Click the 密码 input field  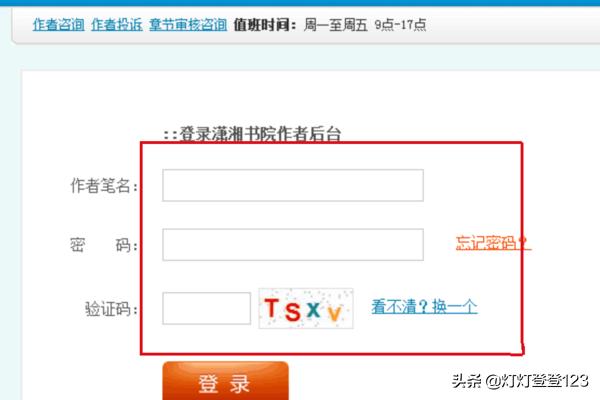tap(293, 245)
